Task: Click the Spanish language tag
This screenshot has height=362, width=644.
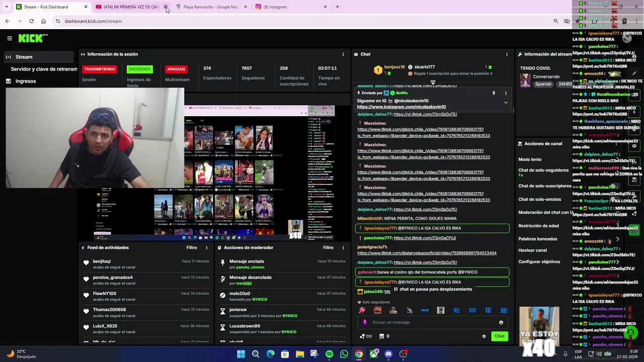Action: tap(543, 84)
